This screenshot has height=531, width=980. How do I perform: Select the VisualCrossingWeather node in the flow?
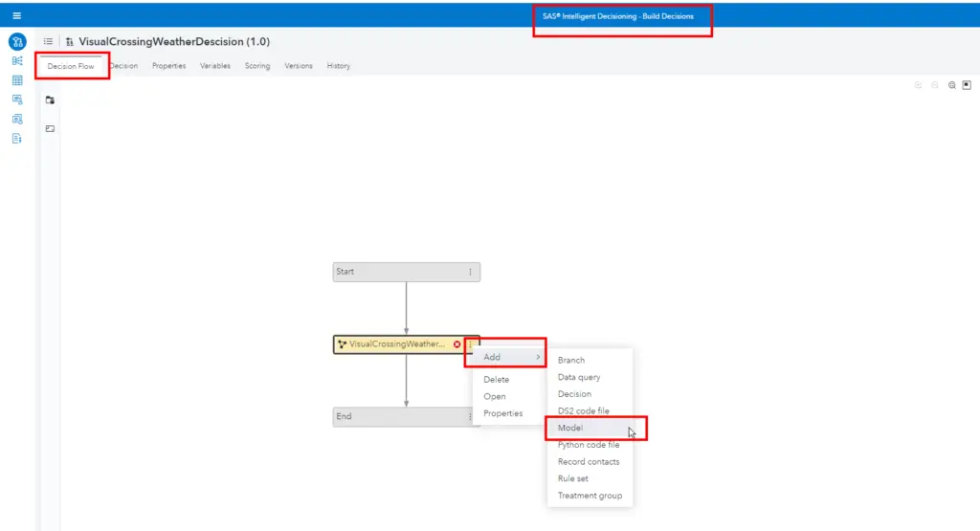coord(394,344)
